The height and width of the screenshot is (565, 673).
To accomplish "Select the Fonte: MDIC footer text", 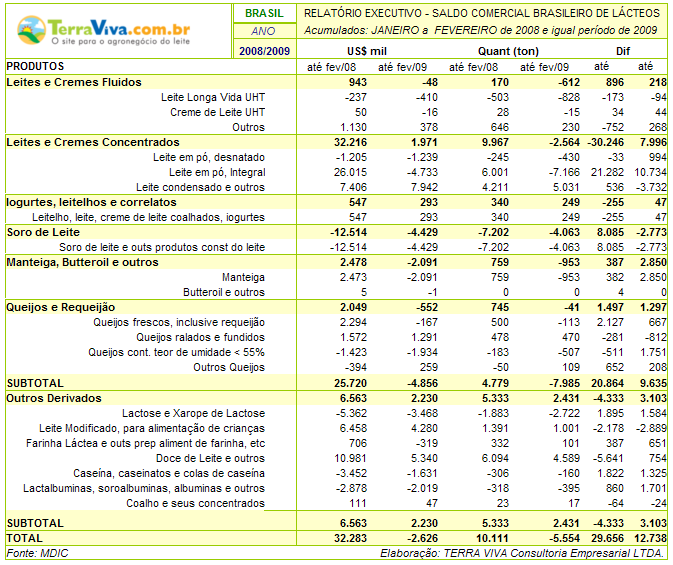I will pos(37,553).
